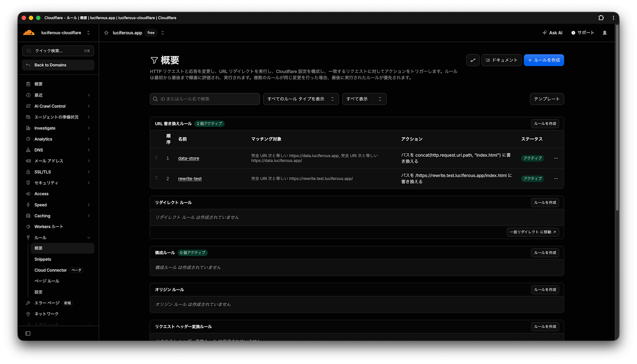The height and width of the screenshot is (364, 637).
Task: Click the セキュリティ shield icon
Action: tap(28, 183)
